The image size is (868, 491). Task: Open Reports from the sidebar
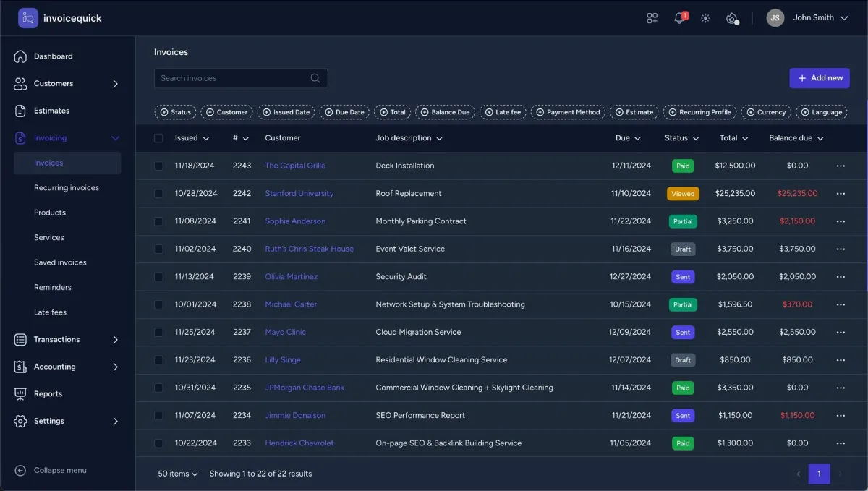point(48,393)
